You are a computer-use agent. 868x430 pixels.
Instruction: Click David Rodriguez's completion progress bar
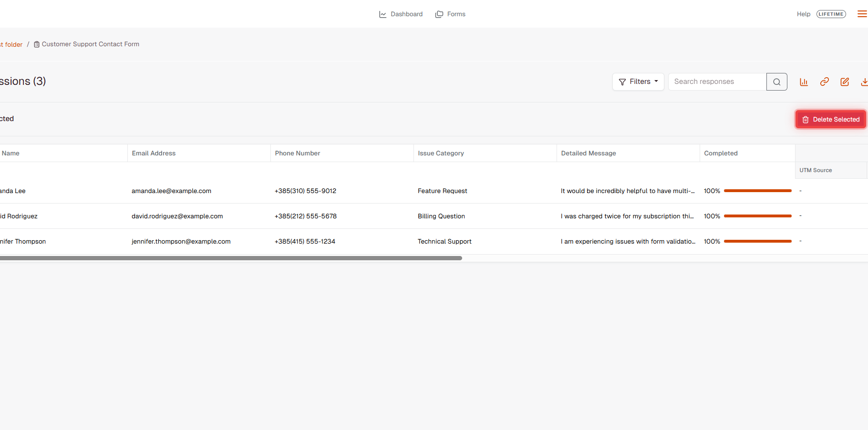coord(758,216)
